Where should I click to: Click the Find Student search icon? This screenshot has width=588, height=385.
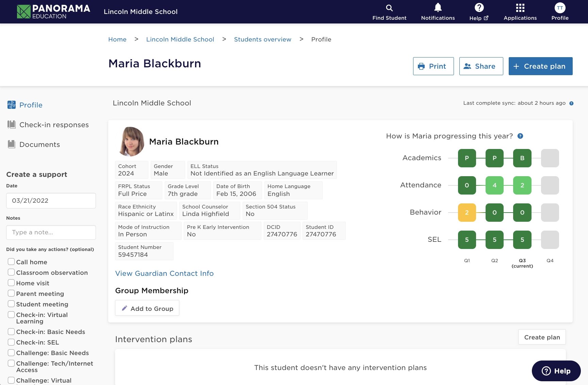[x=389, y=8]
